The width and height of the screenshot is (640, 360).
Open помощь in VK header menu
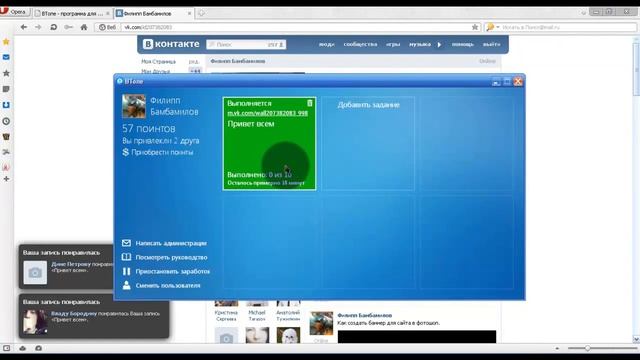coord(462,44)
